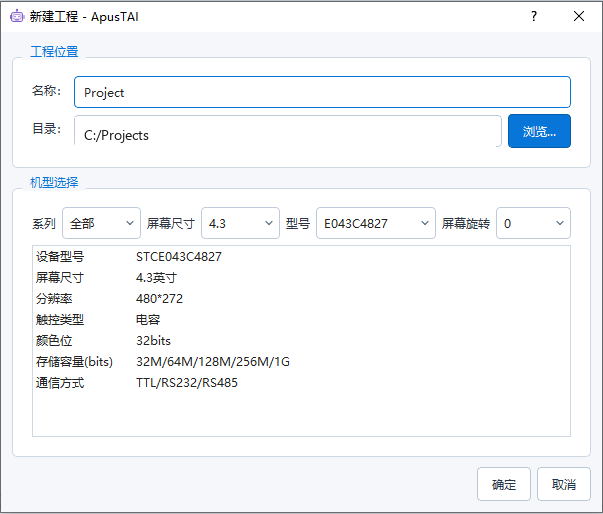Click the 机型选择 group title
Viewport: 603px width, 514px height.
coord(54,182)
